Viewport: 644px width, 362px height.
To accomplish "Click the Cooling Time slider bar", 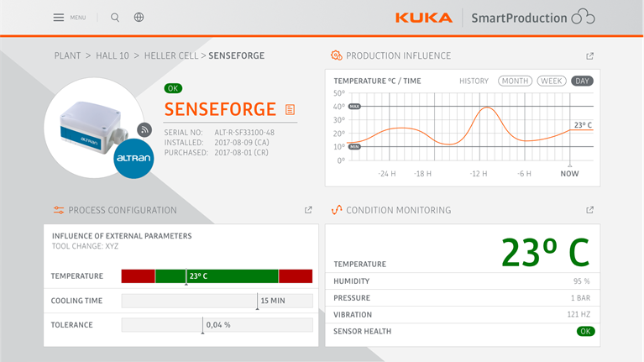I will (x=217, y=301).
